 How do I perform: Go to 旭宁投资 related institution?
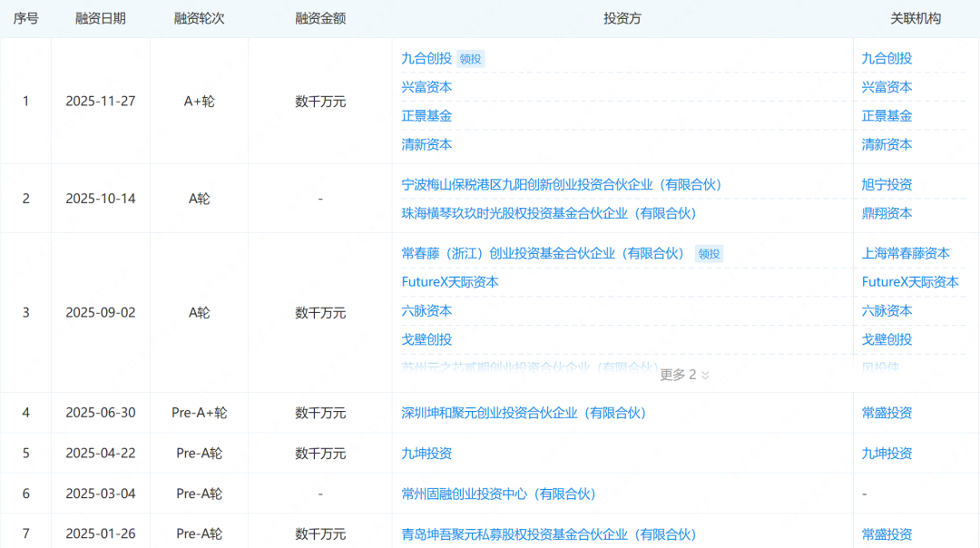887,184
